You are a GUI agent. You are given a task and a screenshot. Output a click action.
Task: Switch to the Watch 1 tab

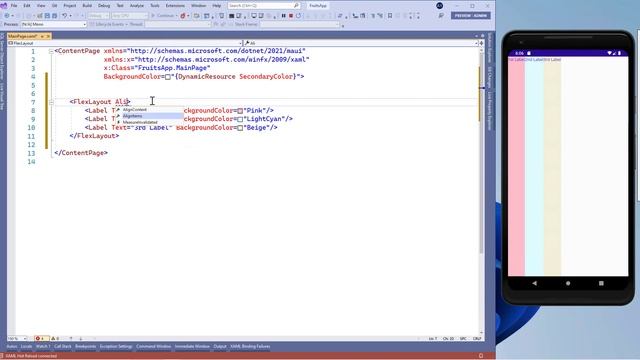[43, 347]
